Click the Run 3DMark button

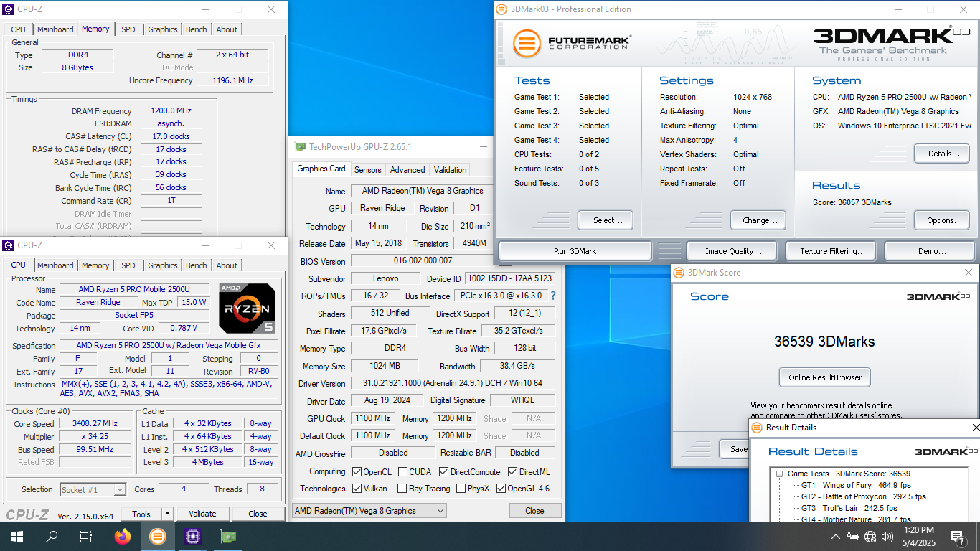pos(575,251)
